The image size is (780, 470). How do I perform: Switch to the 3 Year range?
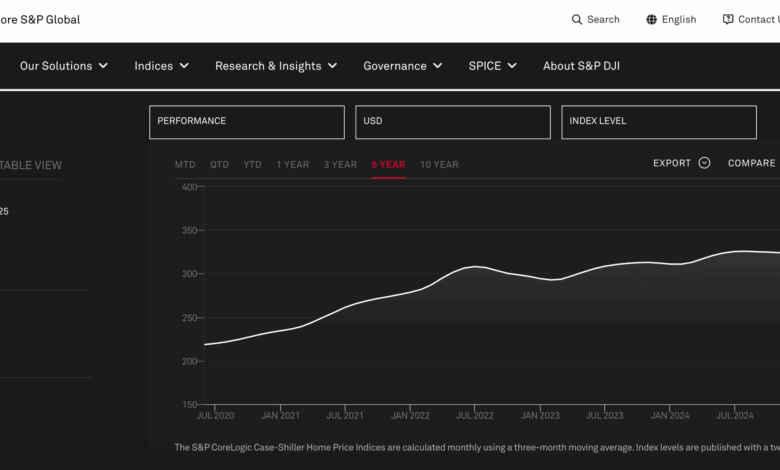click(340, 165)
